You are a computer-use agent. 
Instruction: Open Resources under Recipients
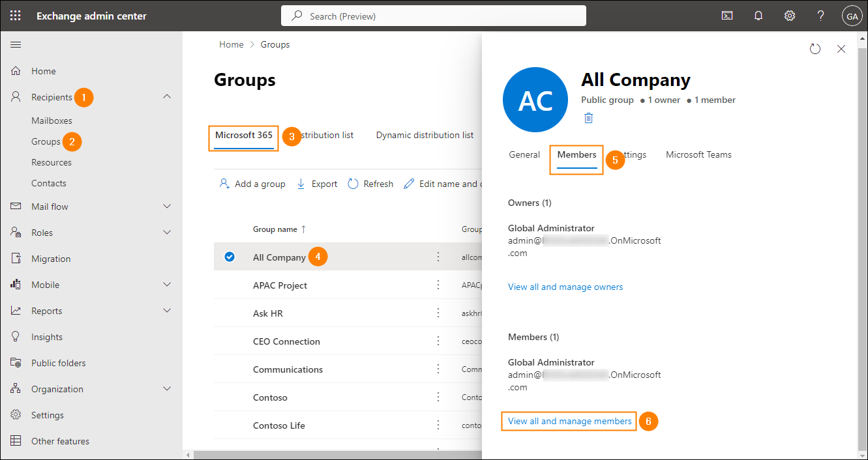point(52,162)
